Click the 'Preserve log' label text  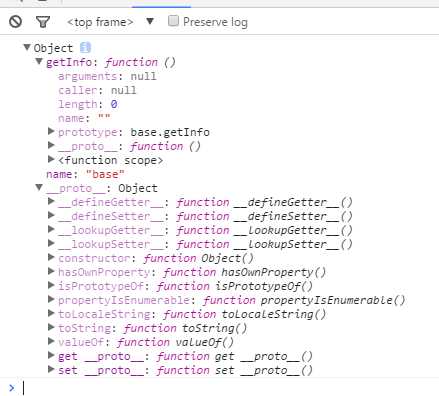[x=215, y=22]
